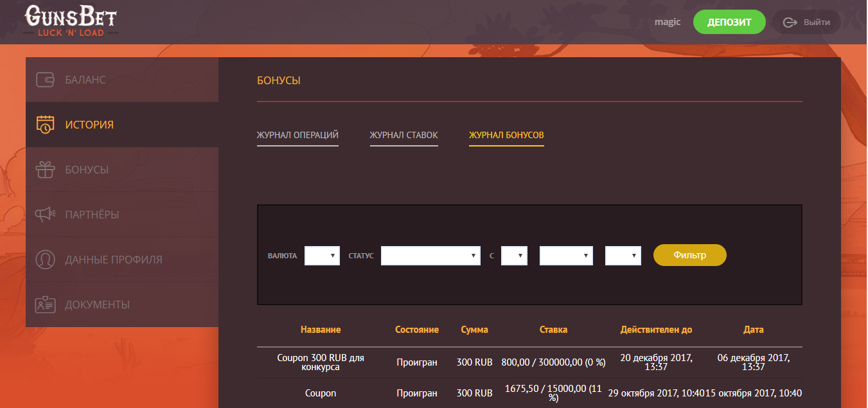
Task: Click the ДЕПОЗИТ button
Action: 729,21
